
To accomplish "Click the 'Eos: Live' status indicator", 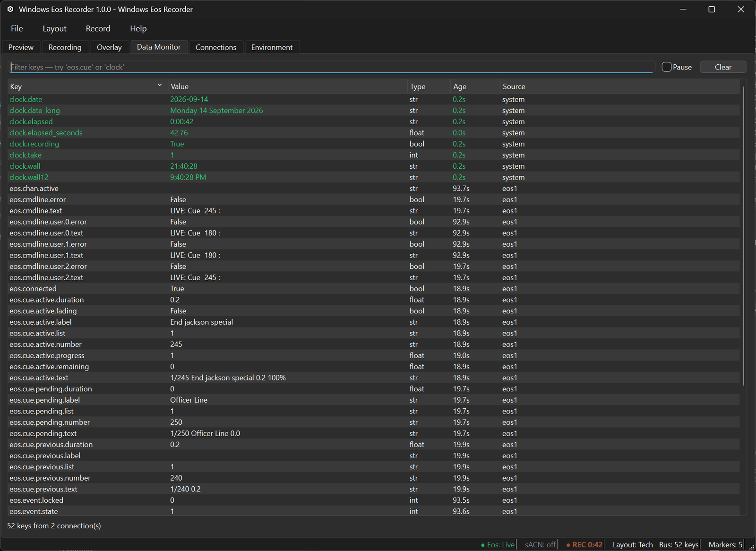I will (498, 545).
